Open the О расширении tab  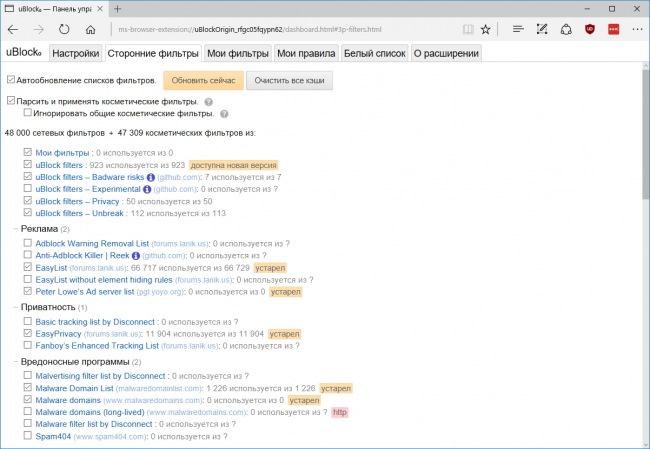click(446, 53)
